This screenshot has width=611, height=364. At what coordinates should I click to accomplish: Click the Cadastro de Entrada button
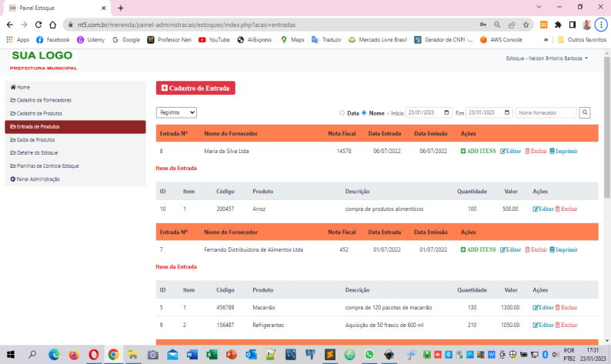tap(195, 88)
